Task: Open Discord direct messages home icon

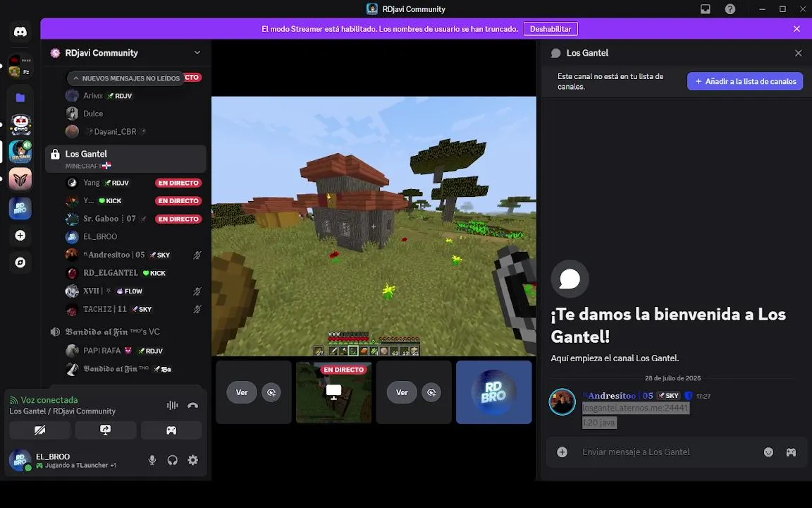Action: (20, 32)
